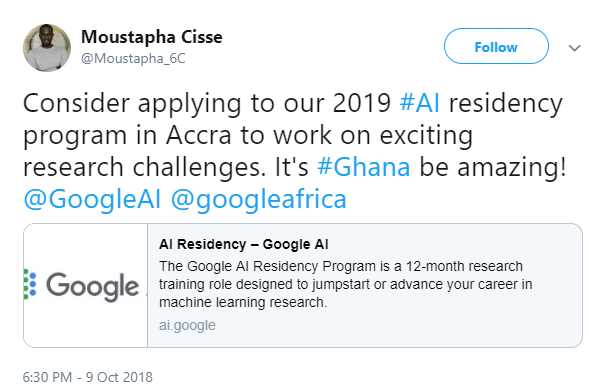
Task: Click machine learning research text in card
Action: click(243, 302)
